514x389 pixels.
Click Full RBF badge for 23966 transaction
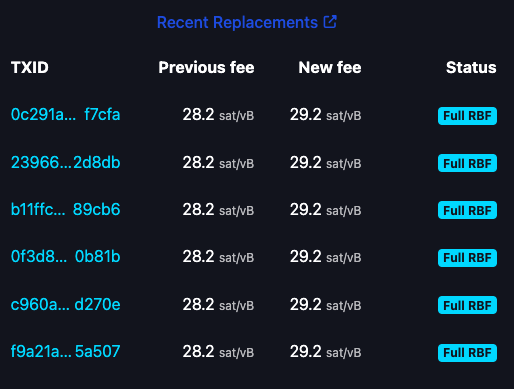pos(467,163)
